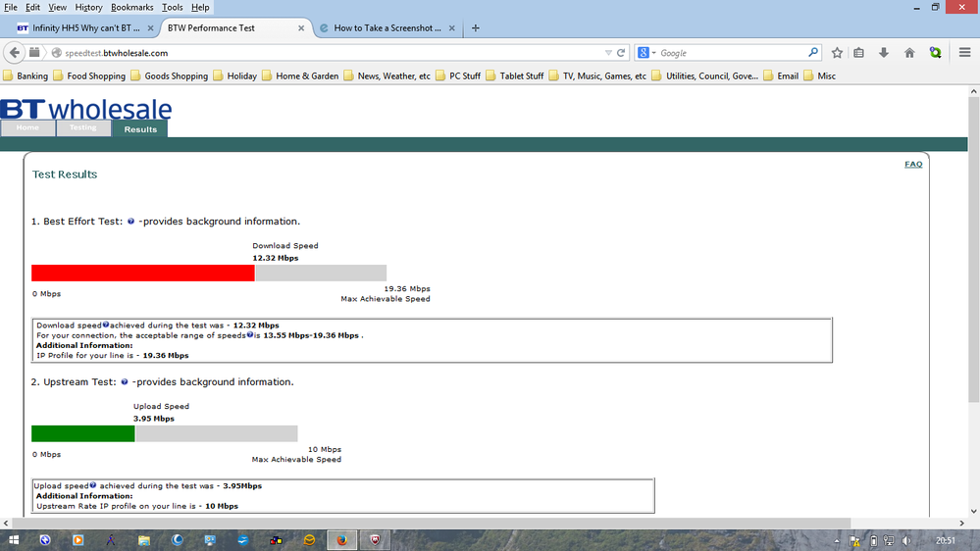Click help icon beside Upstream Test
The height and width of the screenshot is (551, 980).
[125, 381]
